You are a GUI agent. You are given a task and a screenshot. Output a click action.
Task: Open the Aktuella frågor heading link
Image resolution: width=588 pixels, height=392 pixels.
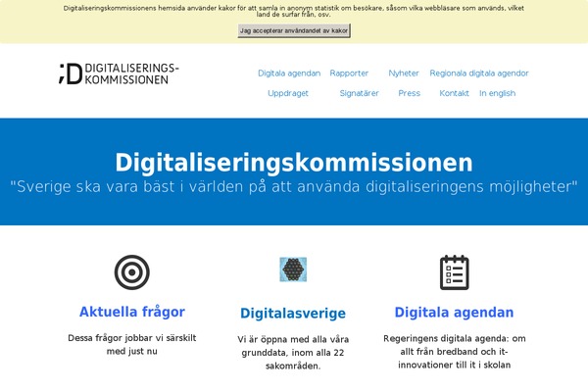pos(132,312)
